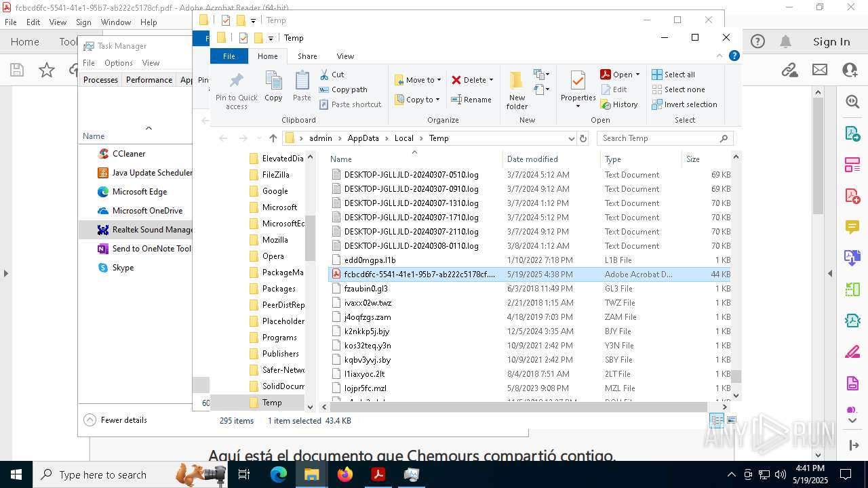The width and height of the screenshot is (868, 488).
Task: Click Acrobat Home button
Action: (25, 42)
